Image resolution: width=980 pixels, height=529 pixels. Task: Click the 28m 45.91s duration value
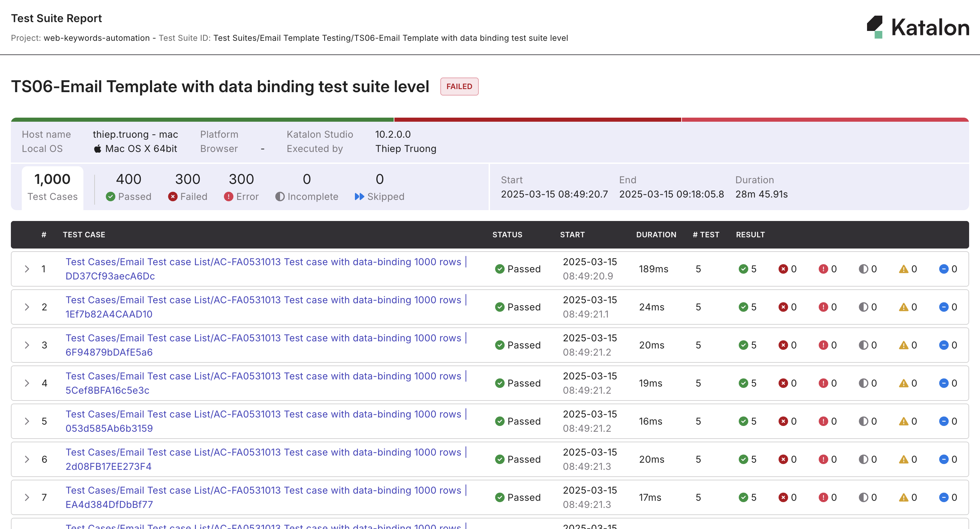click(761, 194)
